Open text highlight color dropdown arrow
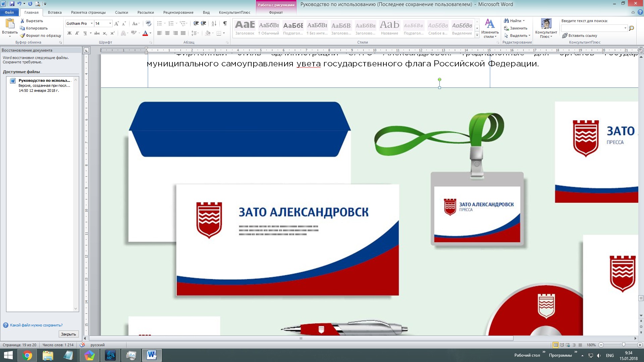This screenshot has height=362, width=644. coord(139,33)
